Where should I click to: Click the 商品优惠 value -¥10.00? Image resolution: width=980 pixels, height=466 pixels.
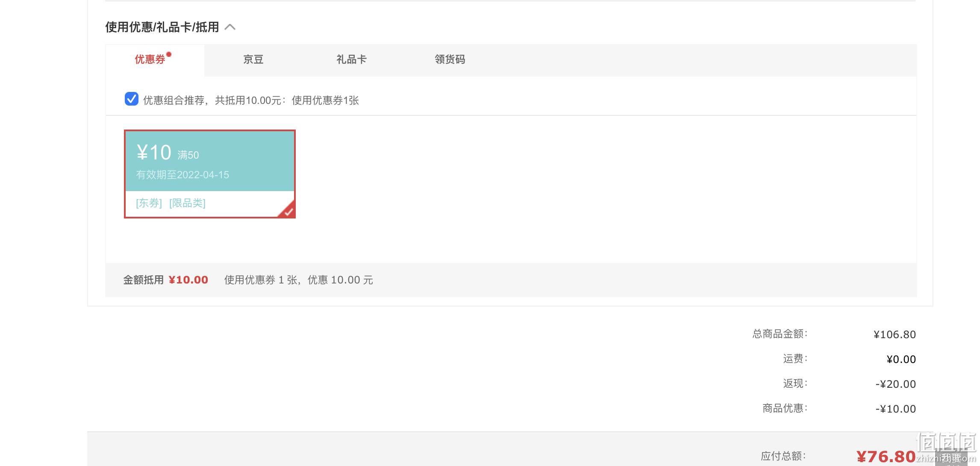tap(895, 409)
